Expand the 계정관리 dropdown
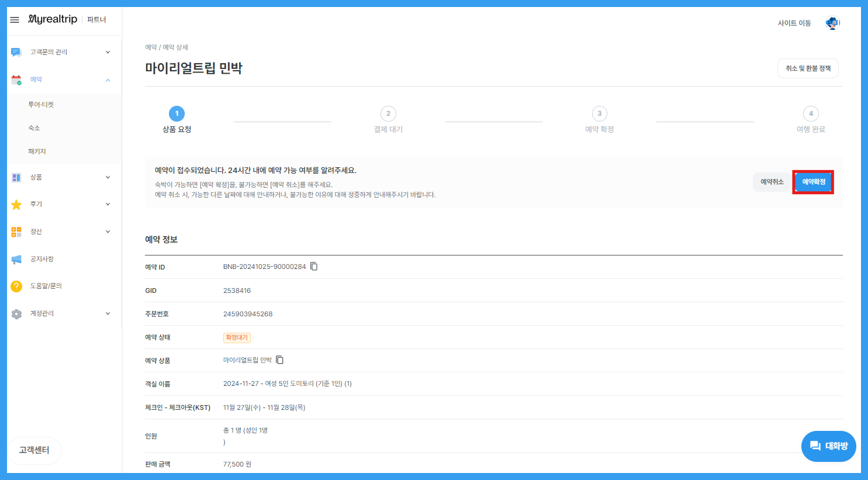Screen dimensions: 868x480 107,313
